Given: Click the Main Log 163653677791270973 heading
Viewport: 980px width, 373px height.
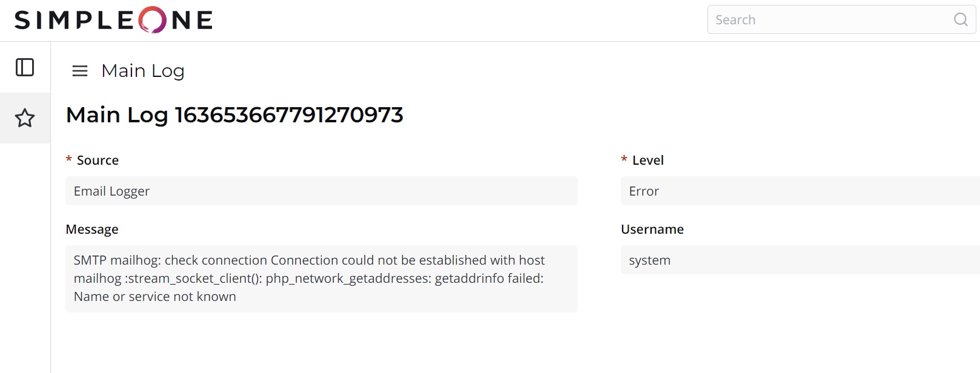Looking at the screenshot, I should point(234,115).
